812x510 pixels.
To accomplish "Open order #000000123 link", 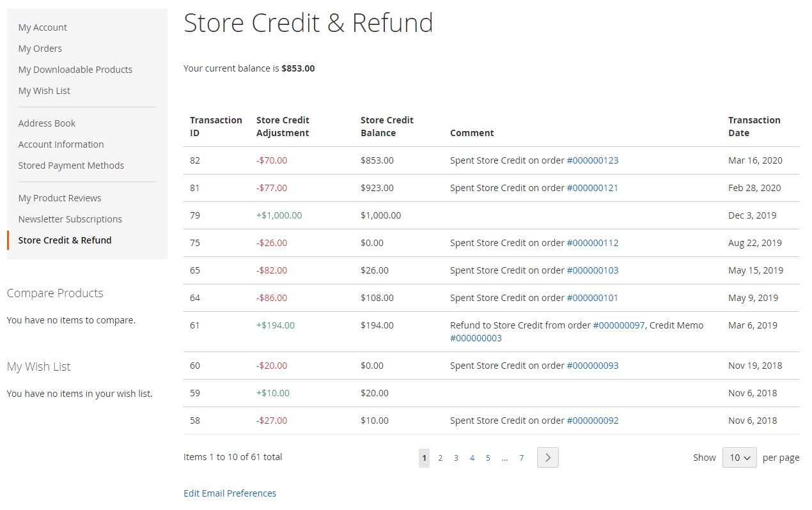I will tap(592, 160).
